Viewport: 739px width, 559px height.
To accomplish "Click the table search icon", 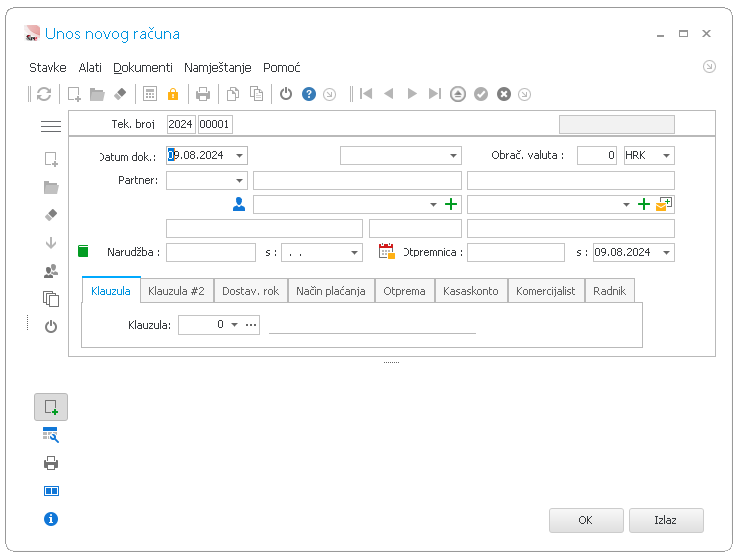I will coord(51,435).
